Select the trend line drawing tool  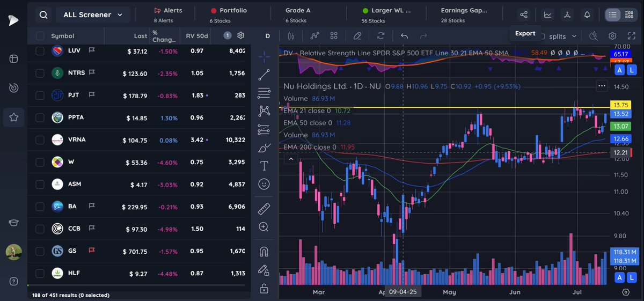point(264,75)
